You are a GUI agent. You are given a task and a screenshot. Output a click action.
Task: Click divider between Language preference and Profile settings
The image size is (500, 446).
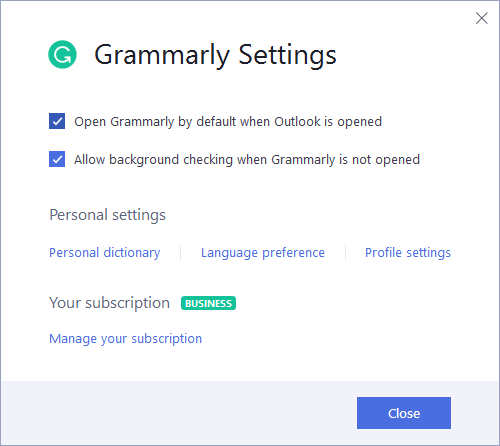pos(346,253)
